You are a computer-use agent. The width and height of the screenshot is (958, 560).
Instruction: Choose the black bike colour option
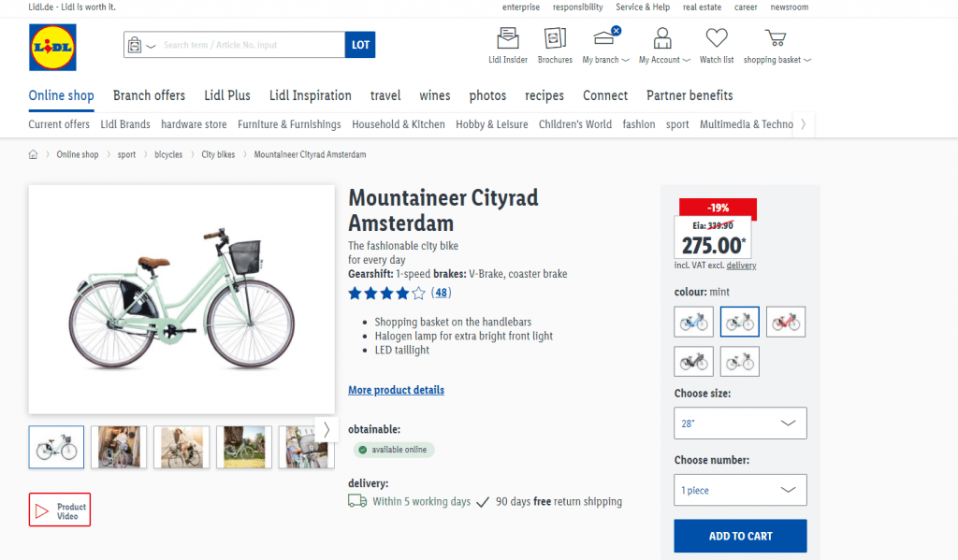693,361
